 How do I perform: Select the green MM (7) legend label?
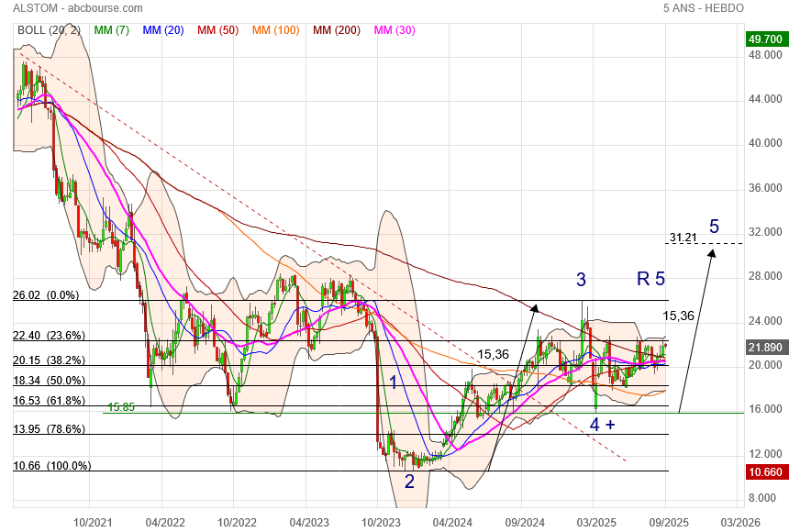(111, 30)
